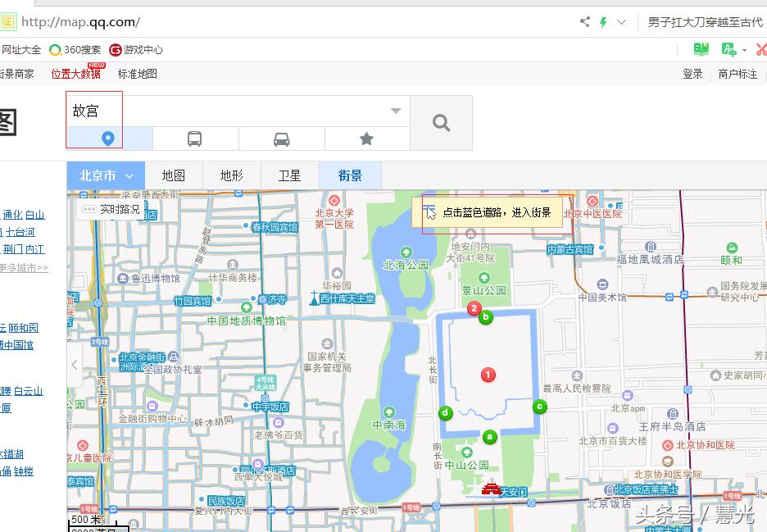Enable 卫星 satellite view
The width and height of the screenshot is (767, 532).
288,175
